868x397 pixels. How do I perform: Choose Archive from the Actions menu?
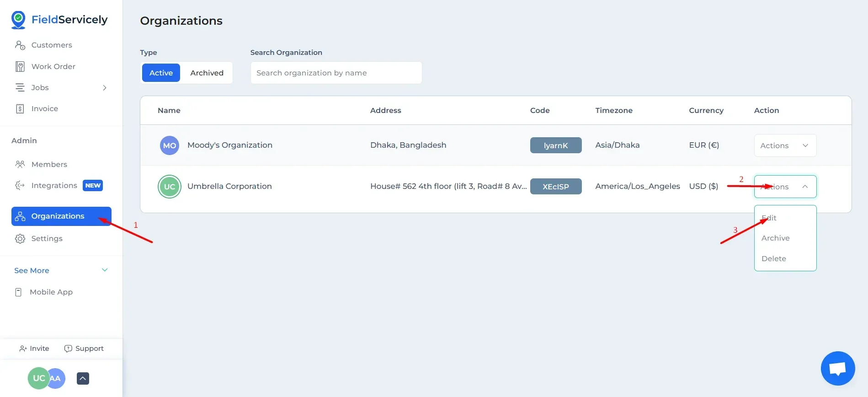coord(775,238)
